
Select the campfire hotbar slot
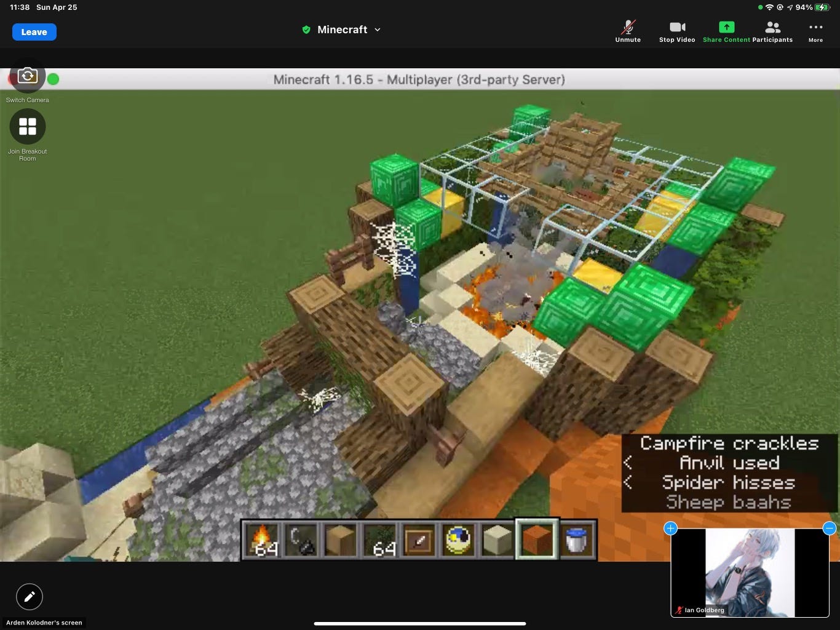point(261,540)
